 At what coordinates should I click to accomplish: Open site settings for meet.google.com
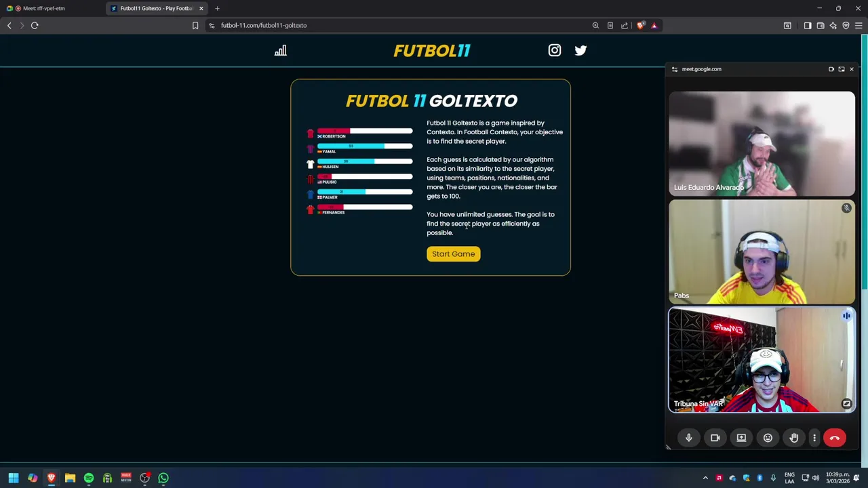(675, 69)
